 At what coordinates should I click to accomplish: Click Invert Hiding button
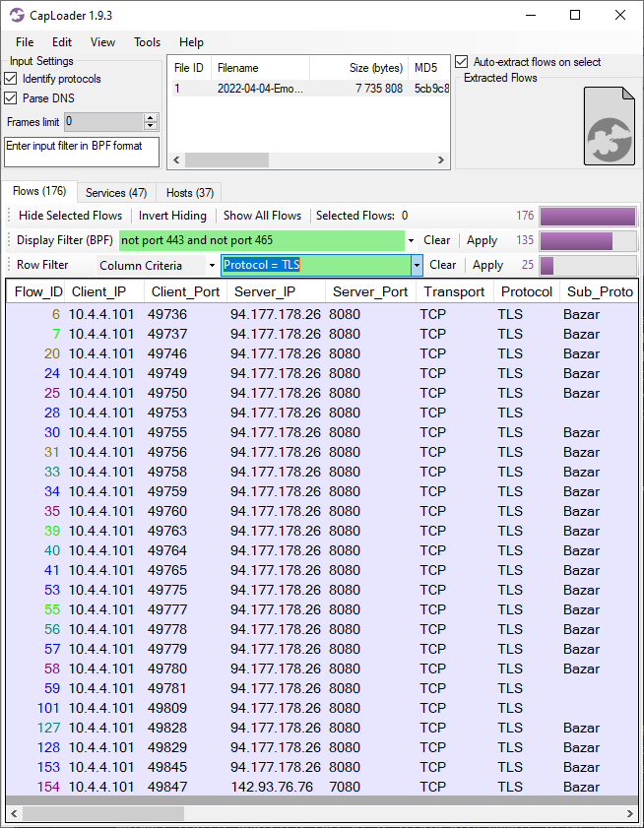(172, 216)
